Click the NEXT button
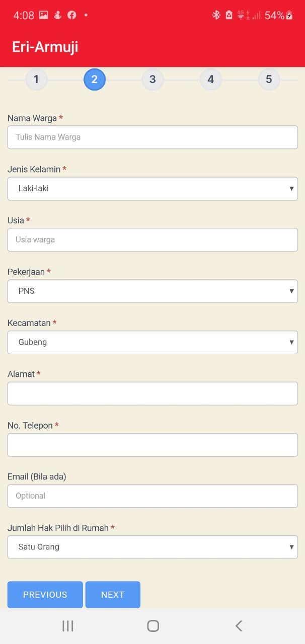The height and width of the screenshot is (644, 305). [x=113, y=595]
